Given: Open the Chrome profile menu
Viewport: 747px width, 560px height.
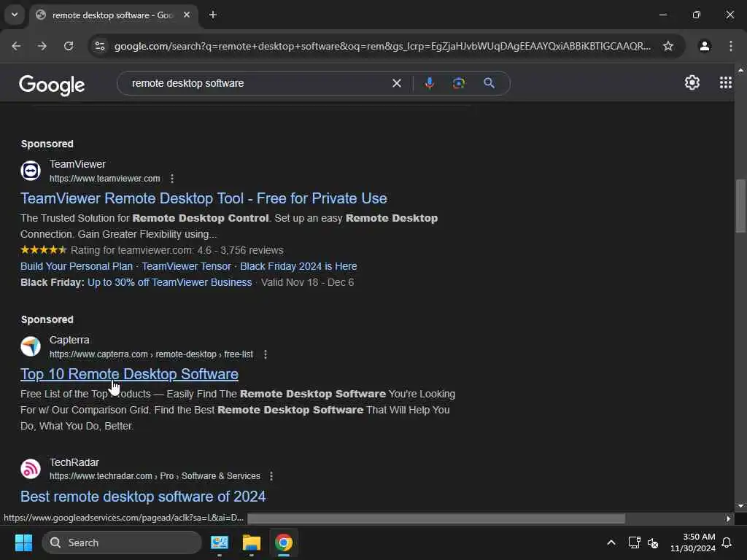Looking at the screenshot, I should (705, 46).
